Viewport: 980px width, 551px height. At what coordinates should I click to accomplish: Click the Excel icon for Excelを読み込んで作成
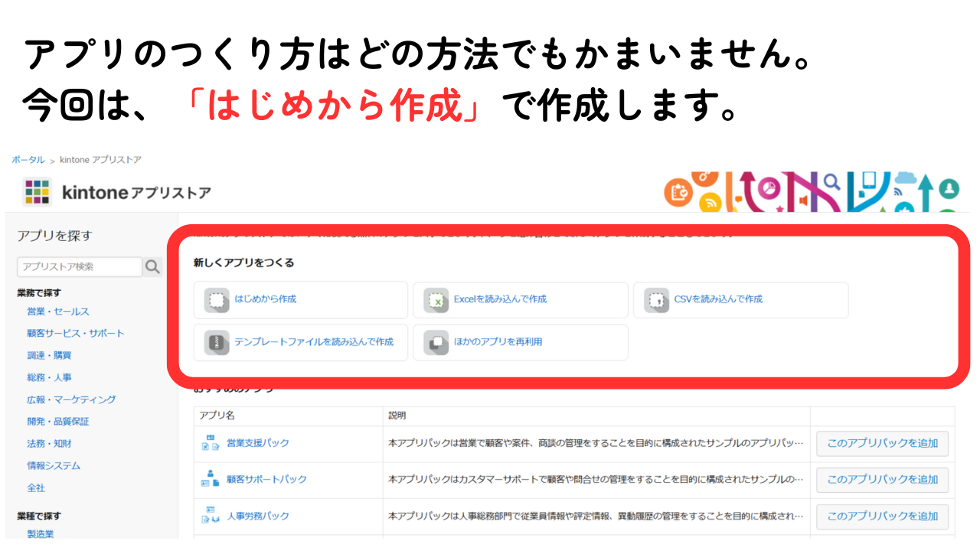[x=437, y=301]
